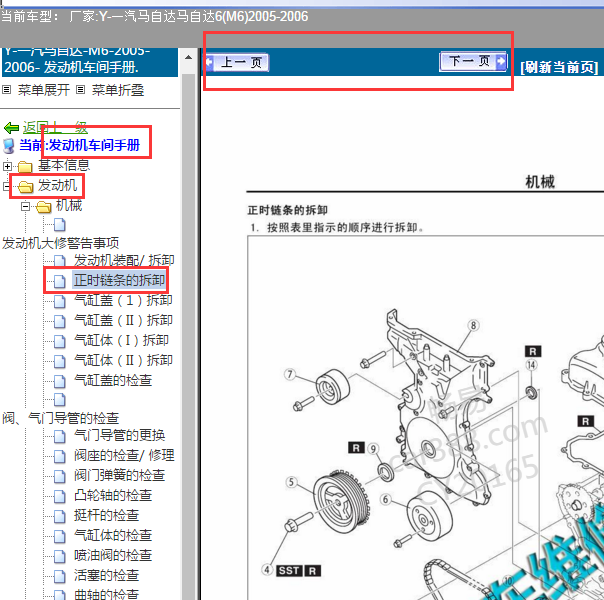
Task: Click sidebar scrollbar up arrow
Action: pos(188,57)
